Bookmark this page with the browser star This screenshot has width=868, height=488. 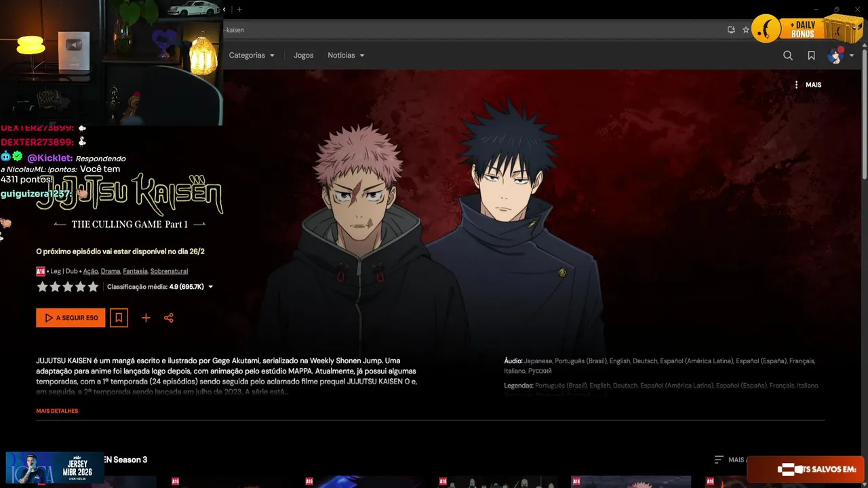pyautogui.click(x=746, y=30)
